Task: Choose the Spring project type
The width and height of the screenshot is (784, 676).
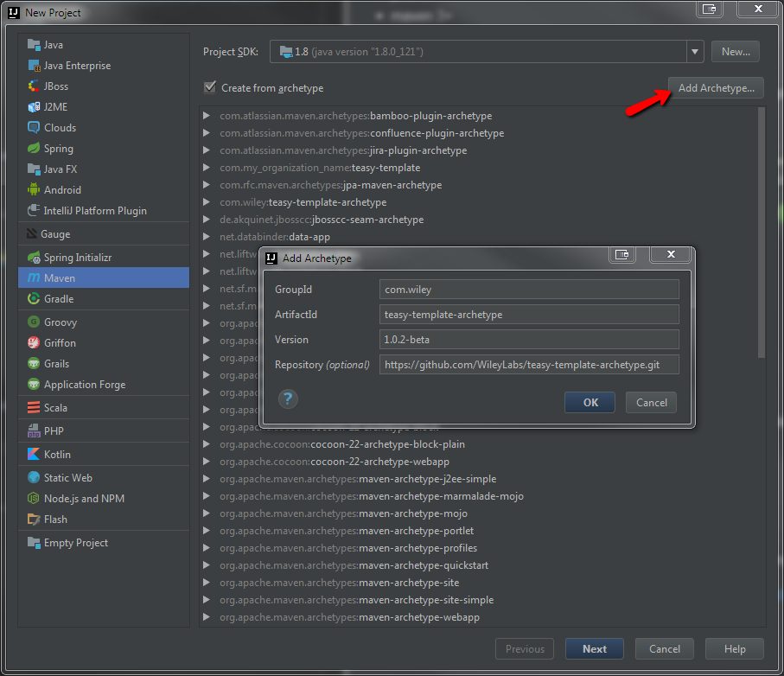Action: point(104,149)
